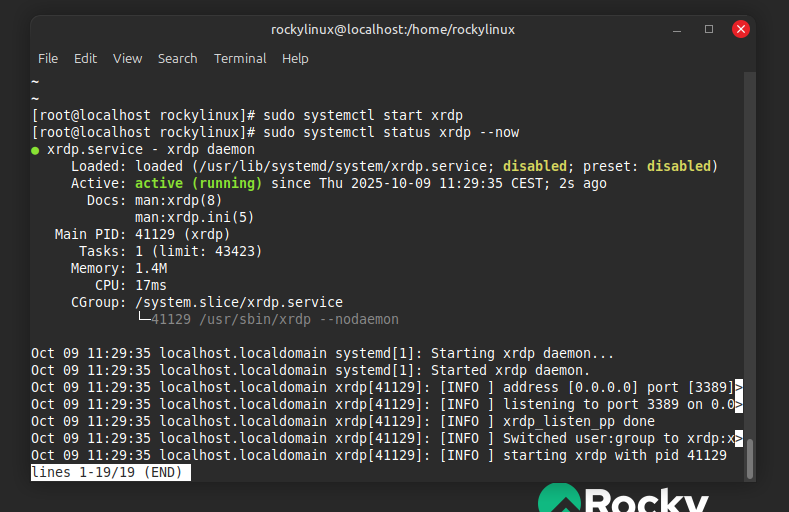Minimize the terminal window
789x512 pixels.
click(x=677, y=29)
